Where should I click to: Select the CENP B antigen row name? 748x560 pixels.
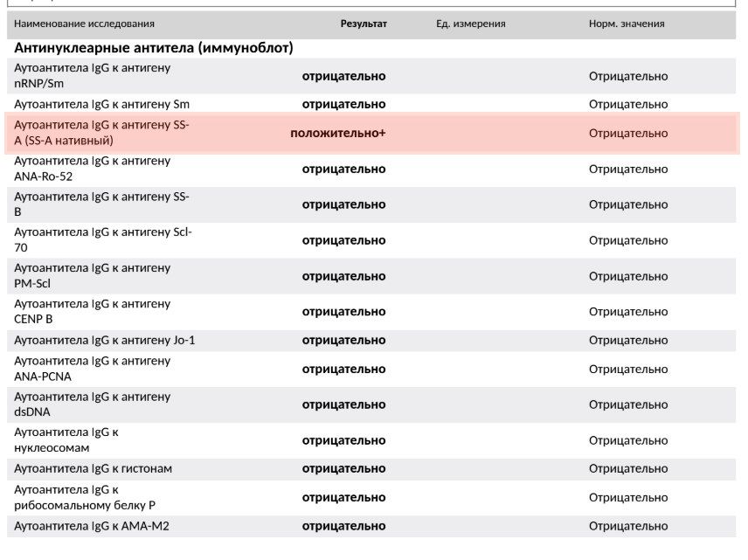92,312
